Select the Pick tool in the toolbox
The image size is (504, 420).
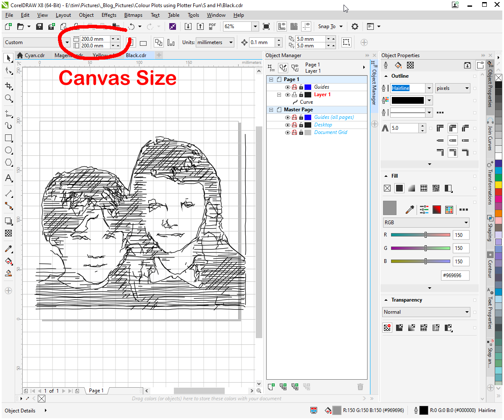coord(8,58)
